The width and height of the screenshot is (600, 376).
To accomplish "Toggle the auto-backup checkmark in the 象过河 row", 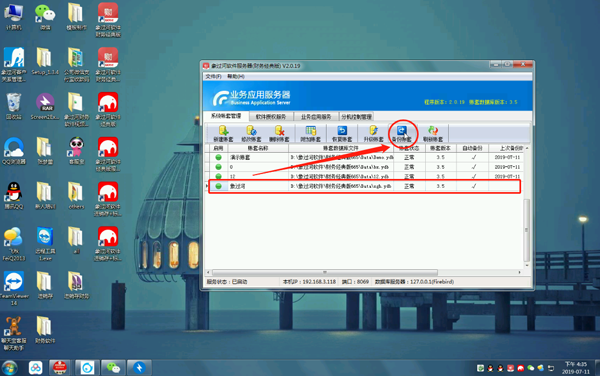I will pos(474,186).
